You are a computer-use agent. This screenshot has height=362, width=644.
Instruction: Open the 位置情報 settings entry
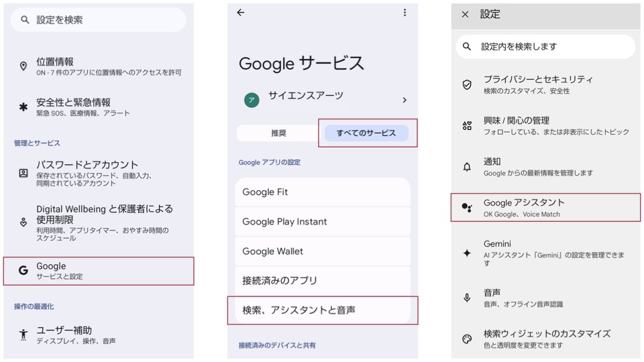click(99, 66)
